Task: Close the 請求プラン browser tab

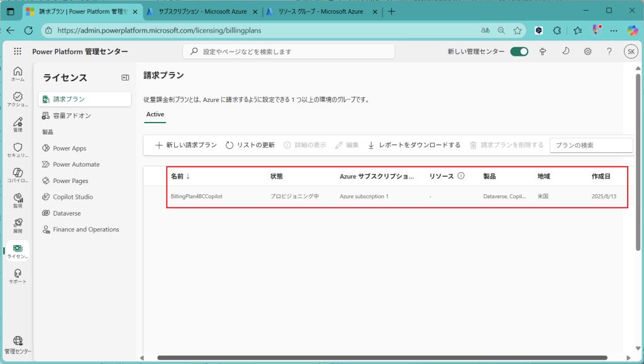Action: (135, 12)
